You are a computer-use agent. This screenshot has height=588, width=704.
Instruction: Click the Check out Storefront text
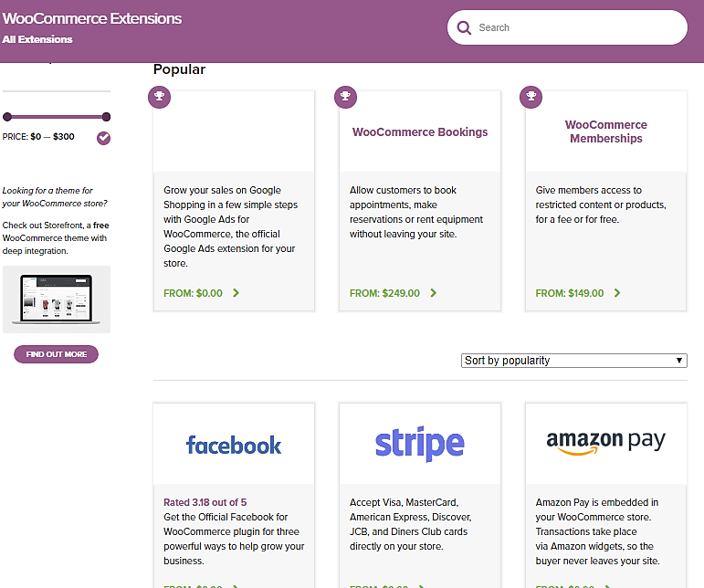tap(56, 238)
